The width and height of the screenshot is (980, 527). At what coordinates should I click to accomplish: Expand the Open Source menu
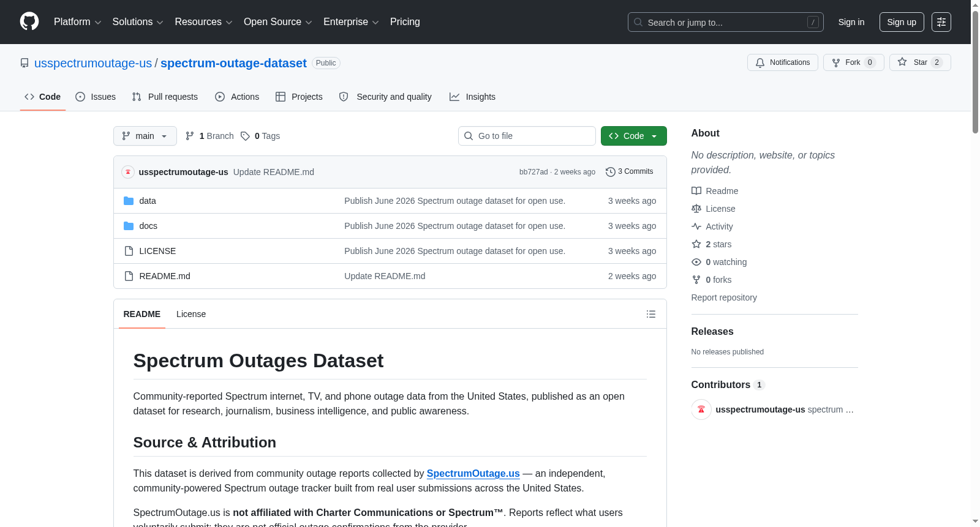coord(278,22)
